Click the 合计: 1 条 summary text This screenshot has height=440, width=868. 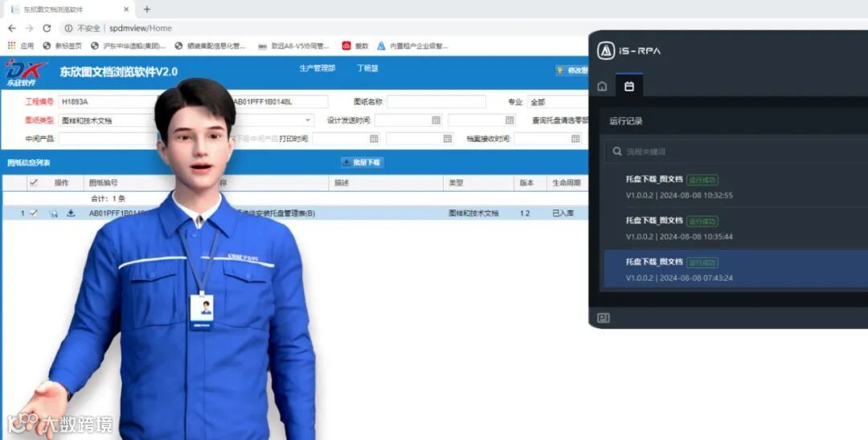pyautogui.click(x=108, y=198)
